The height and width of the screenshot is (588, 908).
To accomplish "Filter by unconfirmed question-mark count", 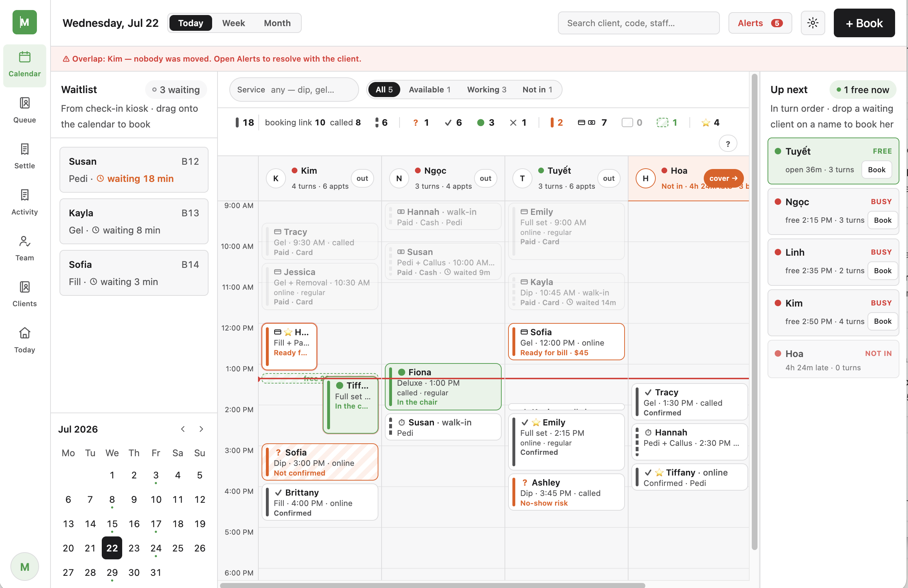I will pos(421,122).
